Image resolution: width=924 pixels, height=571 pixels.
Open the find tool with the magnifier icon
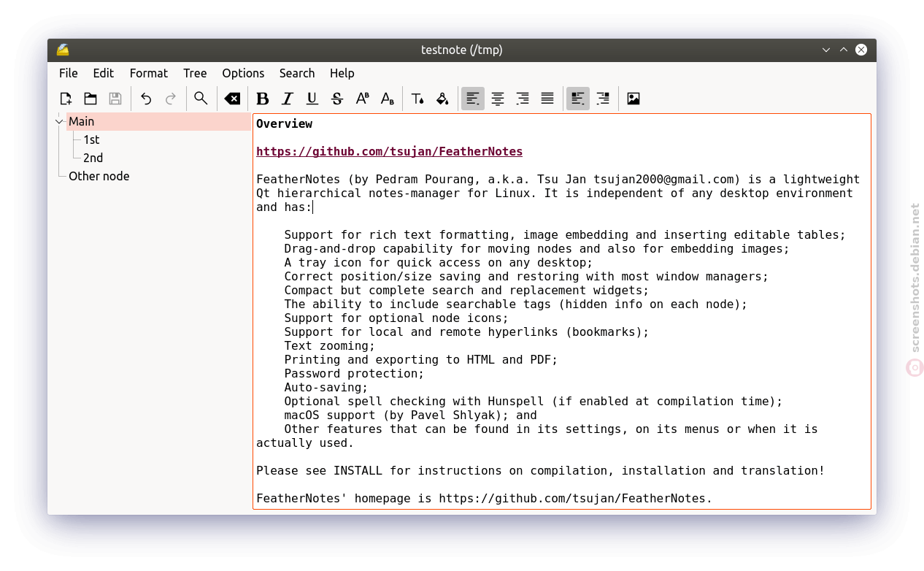(x=201, y=99)
